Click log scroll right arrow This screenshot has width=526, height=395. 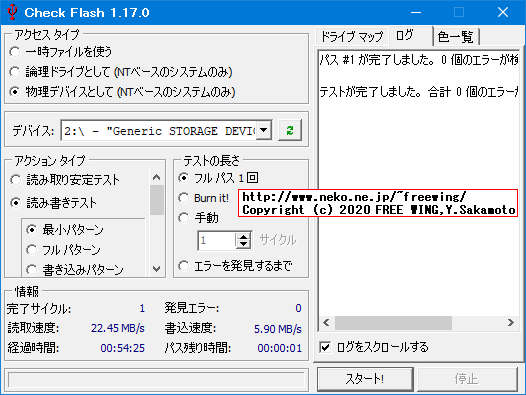(x=511, y=323)
